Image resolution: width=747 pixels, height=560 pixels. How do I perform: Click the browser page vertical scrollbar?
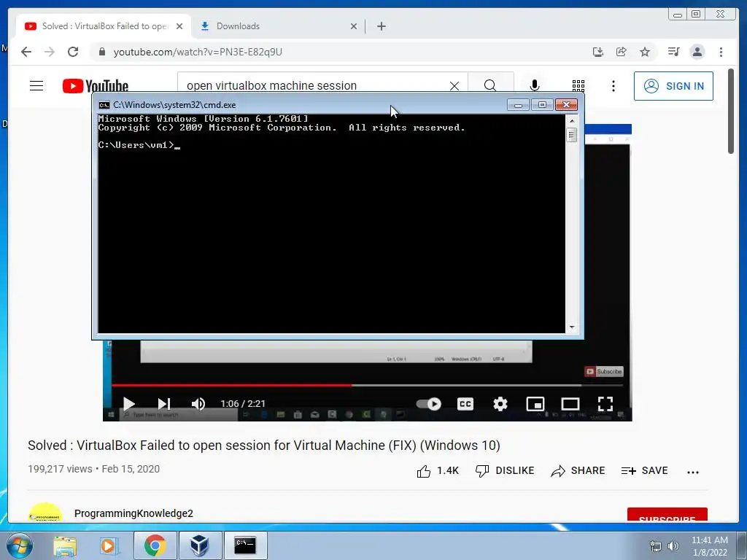coord(730,111)
